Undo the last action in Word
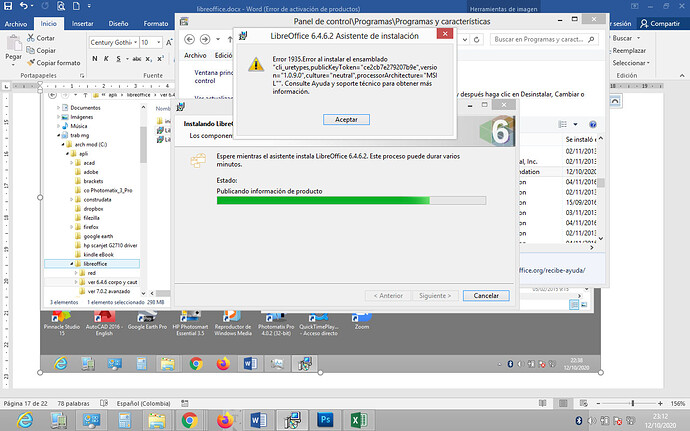 (x=23, y=6)
